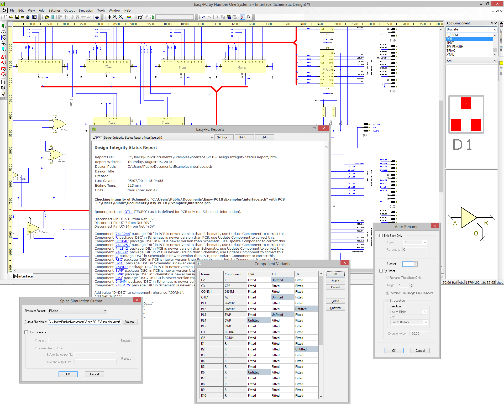The width and height of the screenshot is (504, 420).
Task: Click the Add Component tool icon
Action: click(3, 26)
